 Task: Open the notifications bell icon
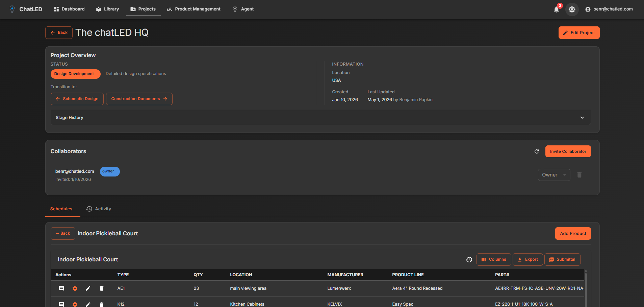[557, 9]
